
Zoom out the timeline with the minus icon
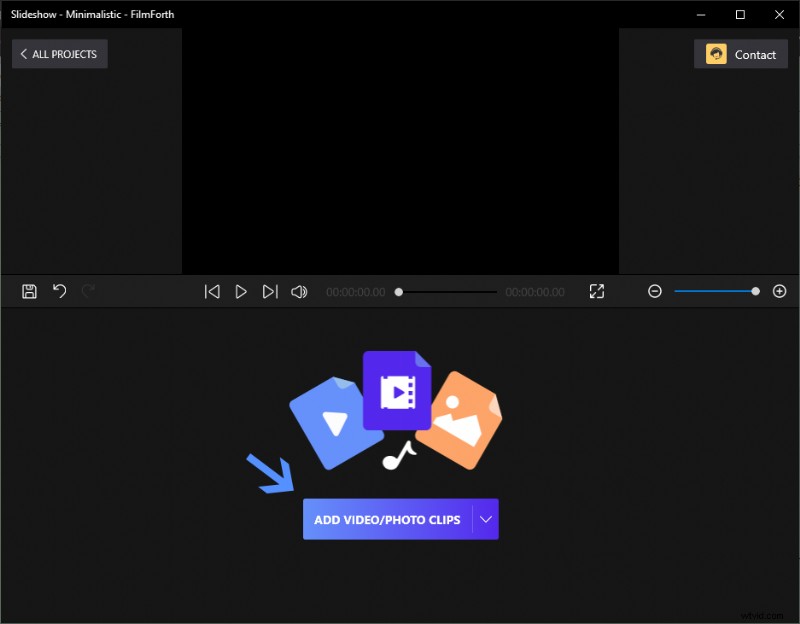[655, 291]
